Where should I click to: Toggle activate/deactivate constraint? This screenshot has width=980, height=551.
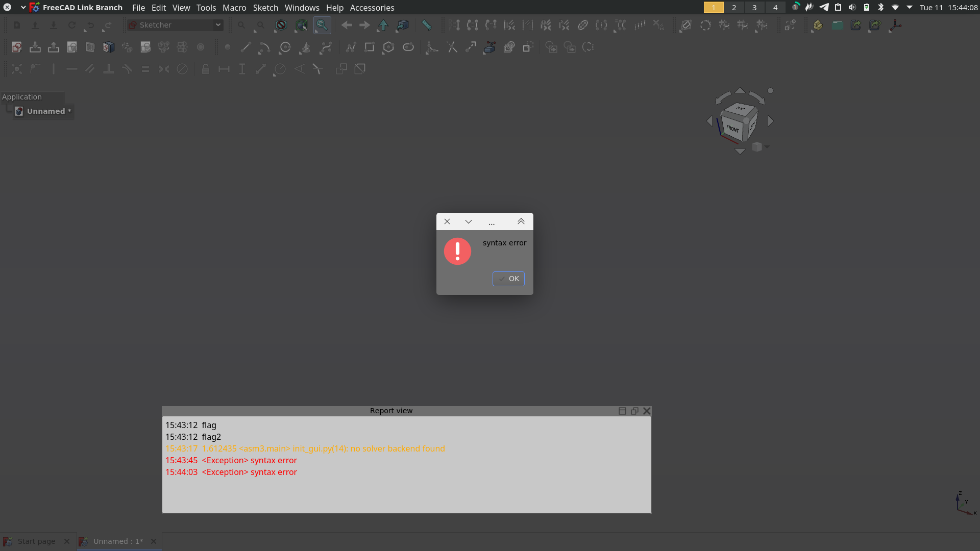click(360, 69)
